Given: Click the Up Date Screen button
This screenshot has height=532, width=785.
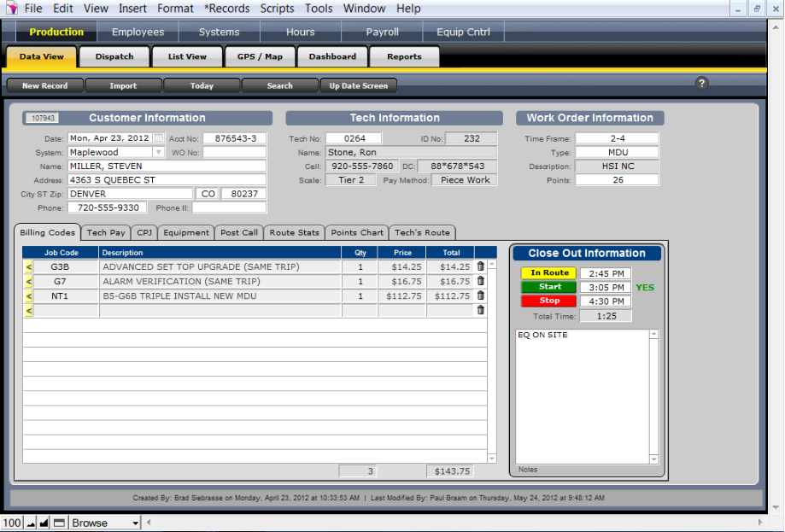Looking at the screenshot, I should click(359, 85).
